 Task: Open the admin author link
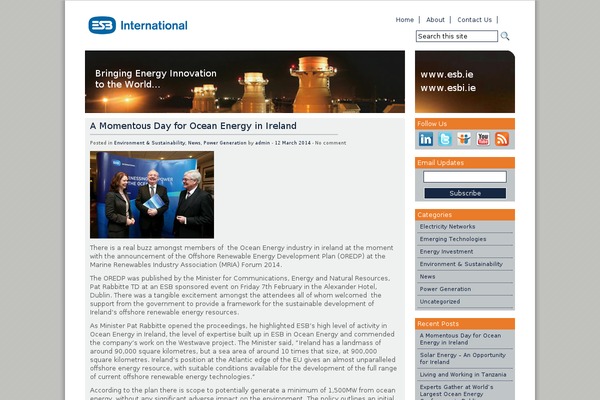262,143
